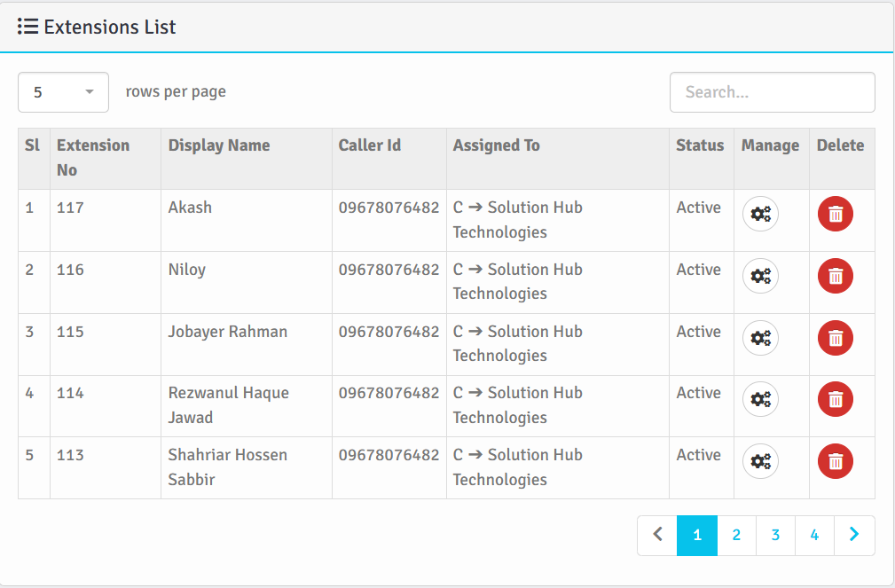Delete Niloy's extension 116
Viewport: 895px width, 588px height.
835,276
